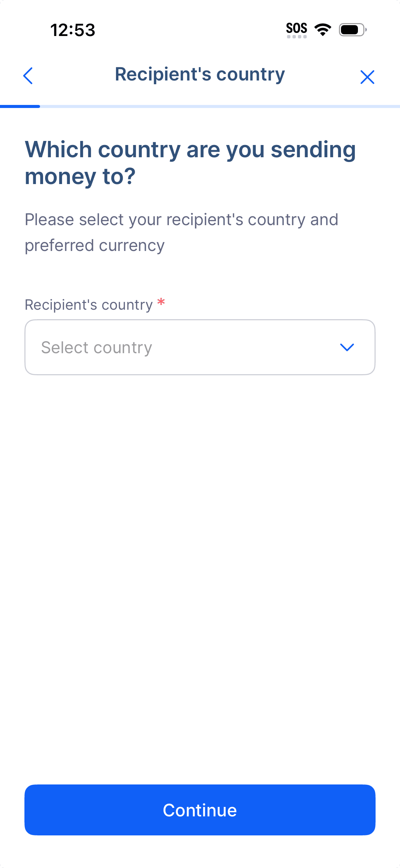The image size is (400, 868).
Task: Click the heading Which country are you sending
Action: (190, 150)
